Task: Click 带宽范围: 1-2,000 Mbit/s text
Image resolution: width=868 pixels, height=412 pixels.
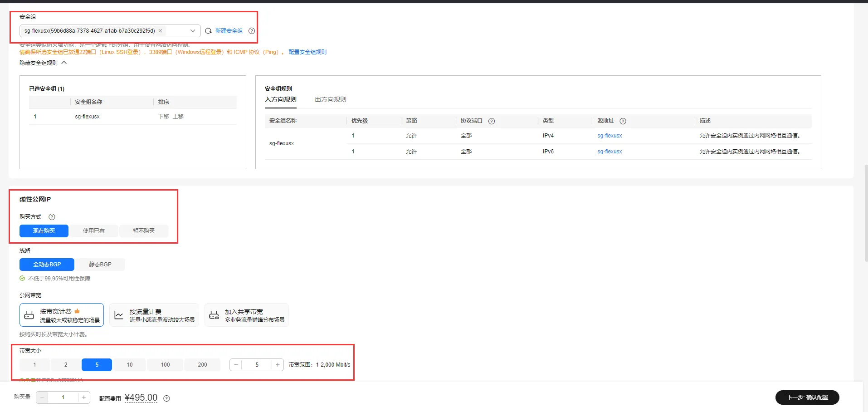Action: click(x=319, y=365)
